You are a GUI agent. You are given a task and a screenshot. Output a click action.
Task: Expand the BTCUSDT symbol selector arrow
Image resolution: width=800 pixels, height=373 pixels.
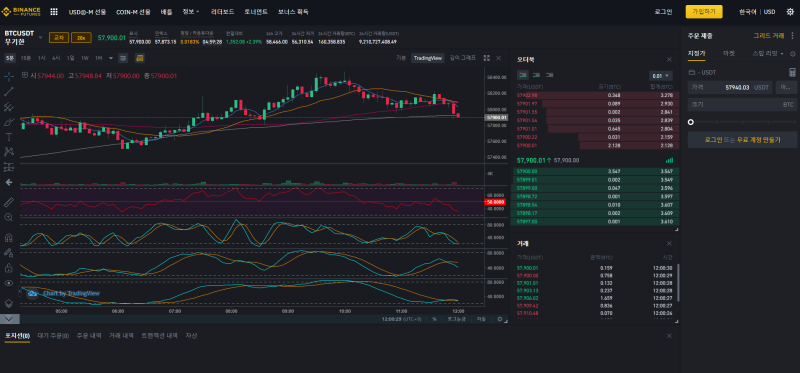click(x=41, y=37)
